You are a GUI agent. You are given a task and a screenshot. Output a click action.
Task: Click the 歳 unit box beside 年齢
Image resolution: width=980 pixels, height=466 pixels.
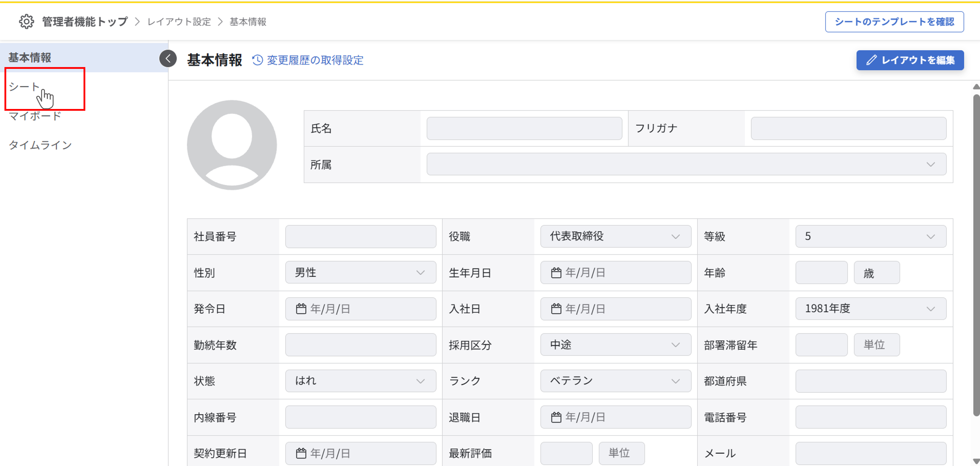[x=876, y=273]
